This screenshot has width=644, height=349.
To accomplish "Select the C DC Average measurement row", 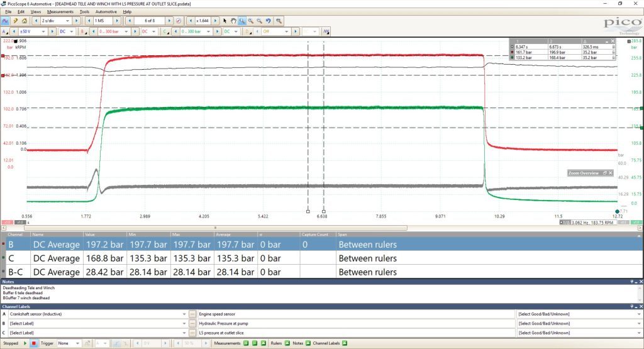I will click(321, 258).
